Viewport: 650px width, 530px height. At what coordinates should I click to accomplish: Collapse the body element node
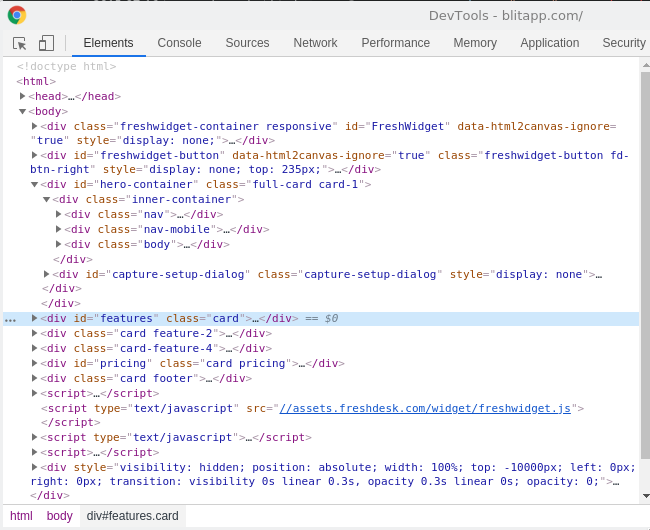pyautogui.click(x=23, y=111)
